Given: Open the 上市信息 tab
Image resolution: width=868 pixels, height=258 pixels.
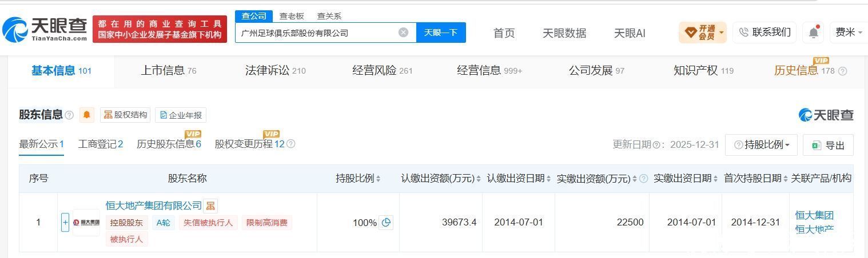Looking at the screenshot, I should click(x=169, y=71).
